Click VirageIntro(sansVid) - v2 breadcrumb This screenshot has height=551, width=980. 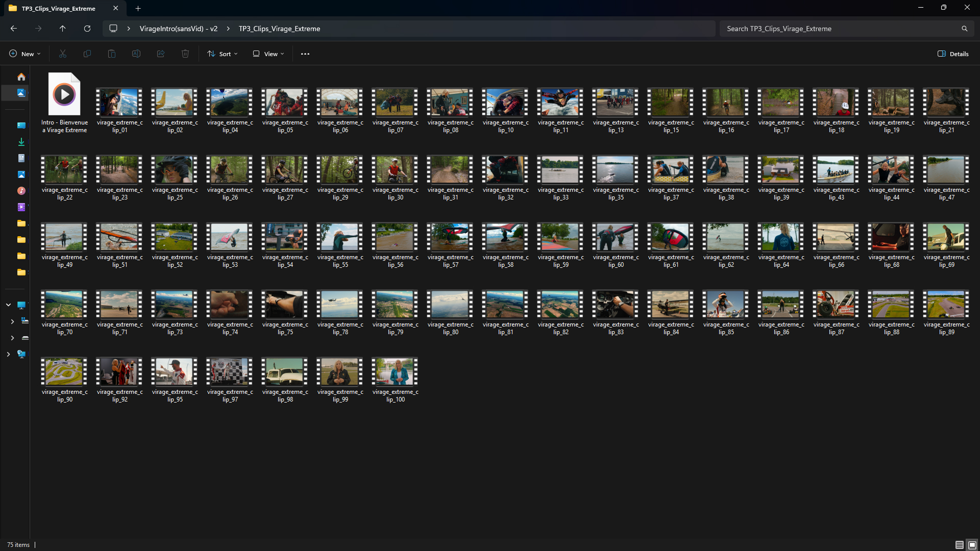click(x=178, y=29)
